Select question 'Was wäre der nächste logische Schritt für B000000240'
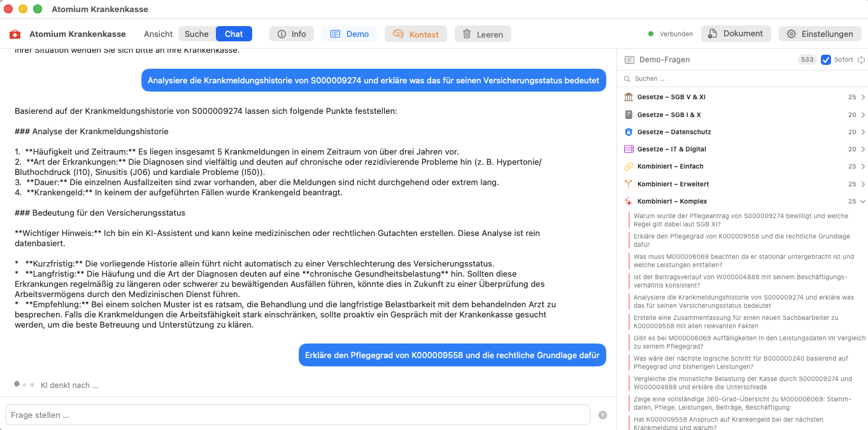The image size is (868, 430). [x=746, y=363]
